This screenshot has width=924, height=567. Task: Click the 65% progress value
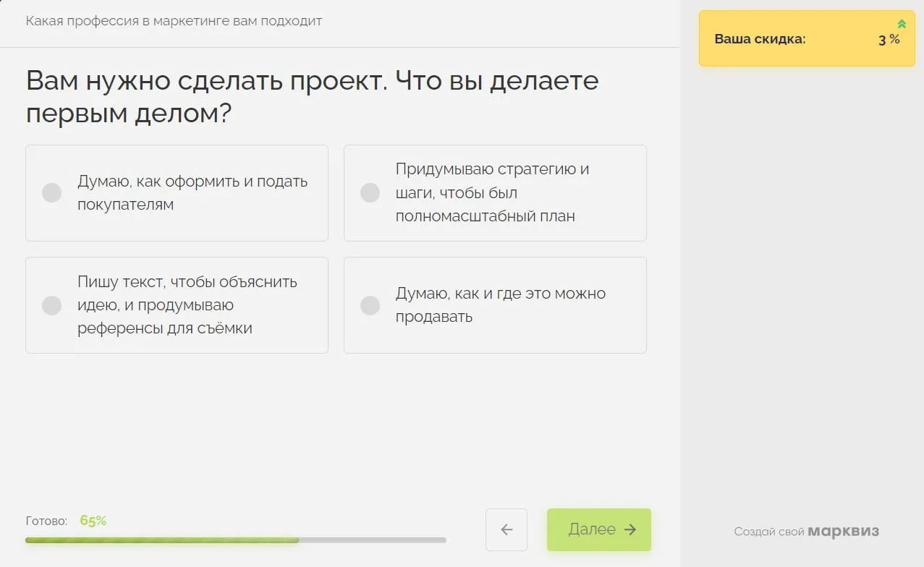click(93, 521)
